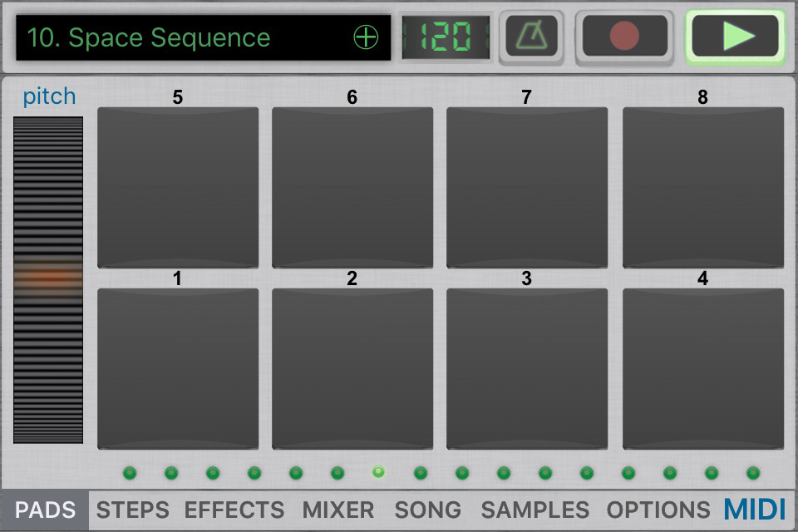Start playback with the green play button
Screen dimensions: 798x532
coord(735,36)
